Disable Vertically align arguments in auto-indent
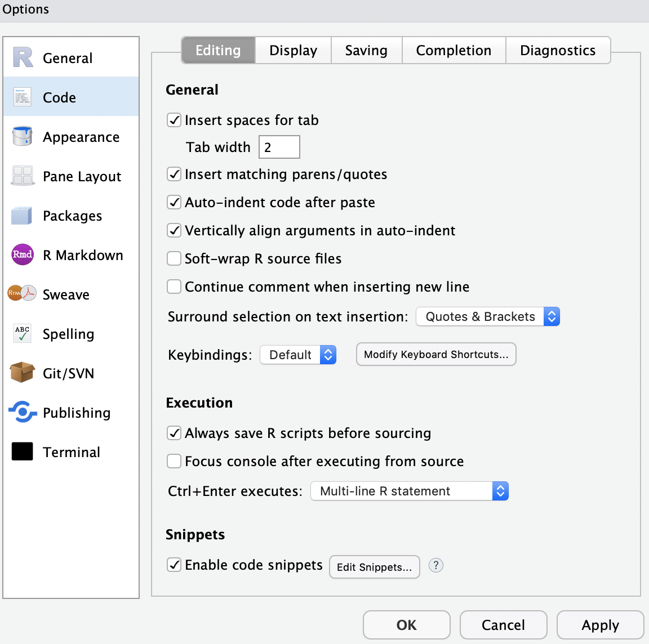 (174, 230)
